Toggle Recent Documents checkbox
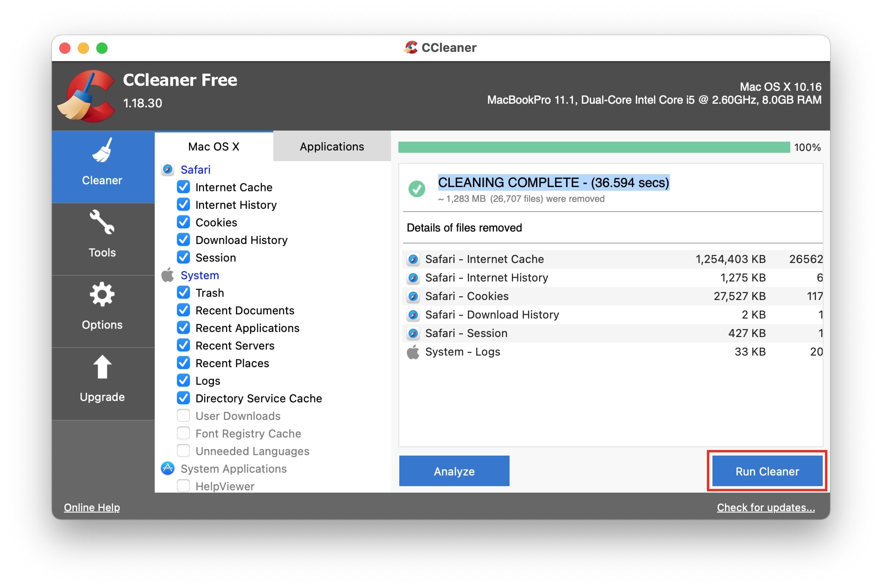 tap(183, 310)
